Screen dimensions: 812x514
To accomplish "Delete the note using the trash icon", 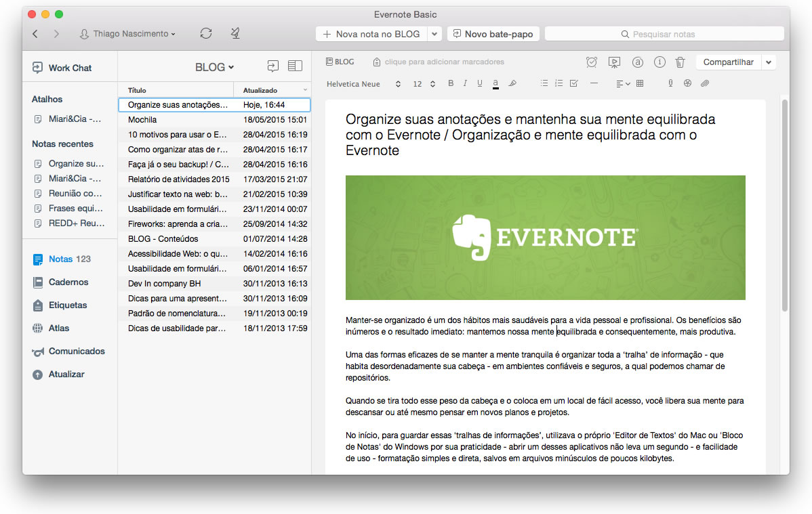I will click(680, 62).
